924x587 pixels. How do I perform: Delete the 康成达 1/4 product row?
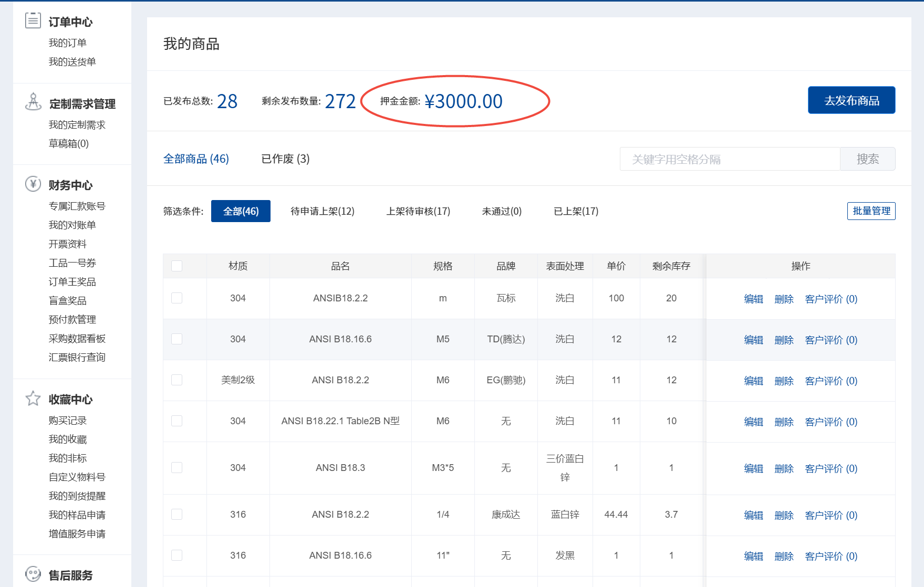(784, 516)
